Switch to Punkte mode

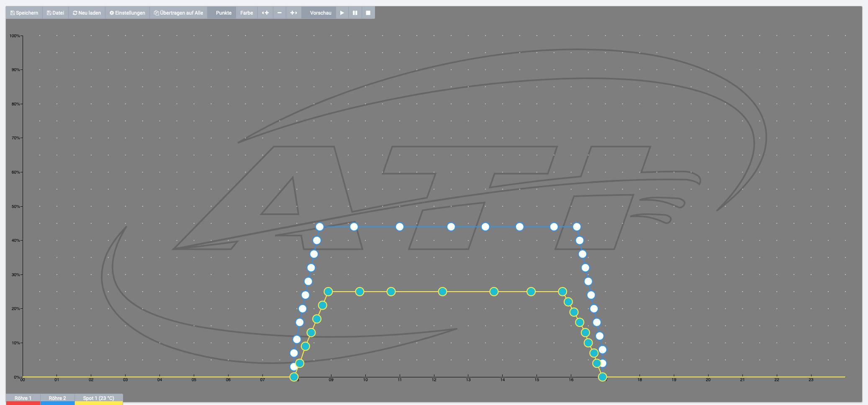pos(223,13)
